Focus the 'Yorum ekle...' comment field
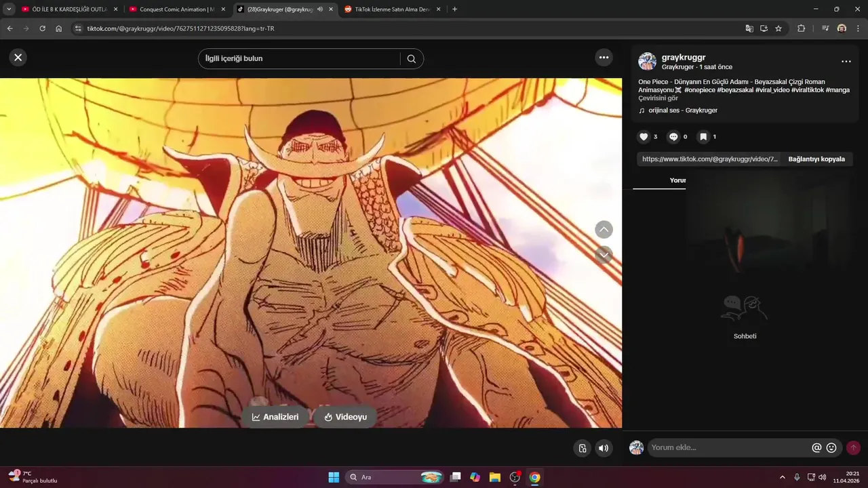 (730, 447)
